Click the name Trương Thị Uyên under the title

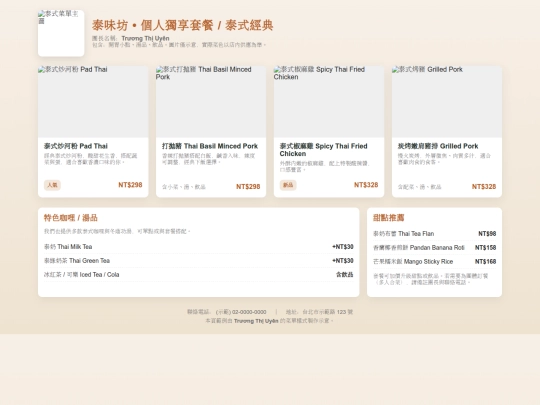145,38
